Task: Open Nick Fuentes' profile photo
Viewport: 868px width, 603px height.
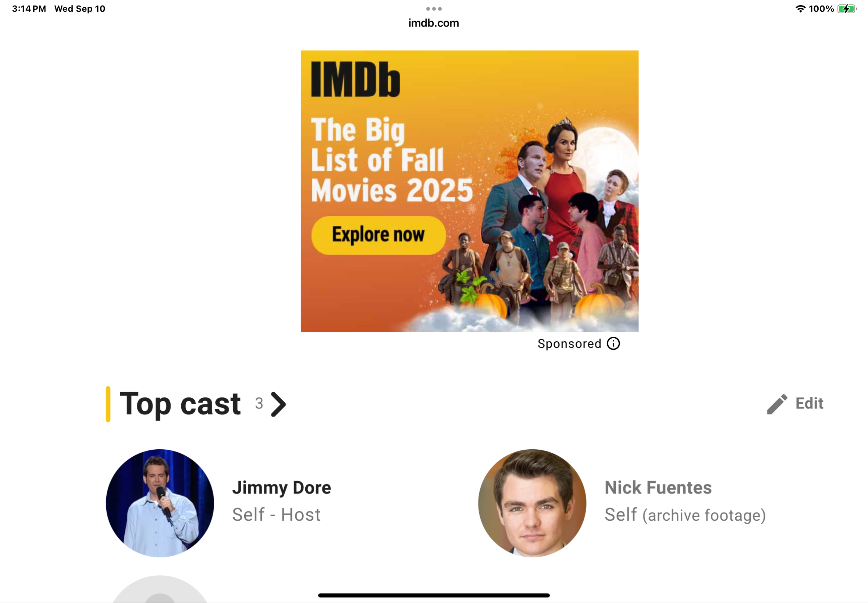Action: click(x=532, y=503)
